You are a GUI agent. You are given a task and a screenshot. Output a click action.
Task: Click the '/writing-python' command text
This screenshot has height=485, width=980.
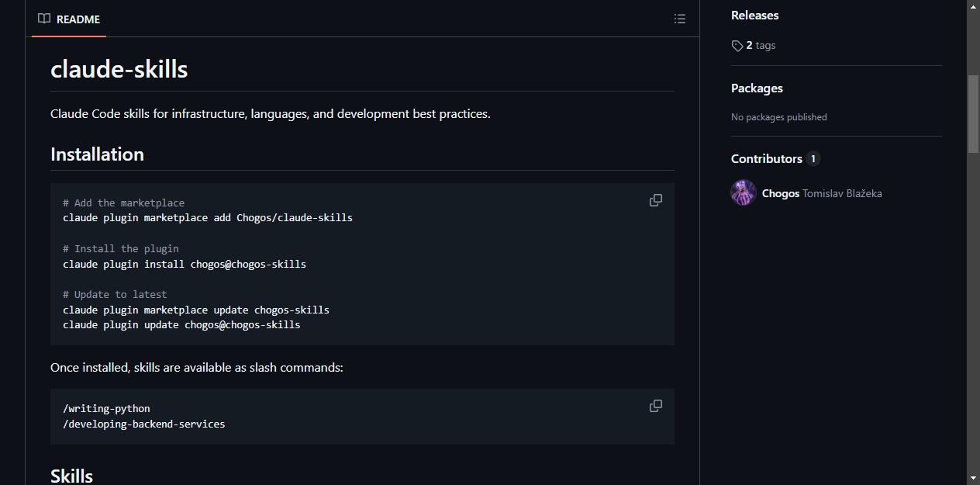point(106,409)
